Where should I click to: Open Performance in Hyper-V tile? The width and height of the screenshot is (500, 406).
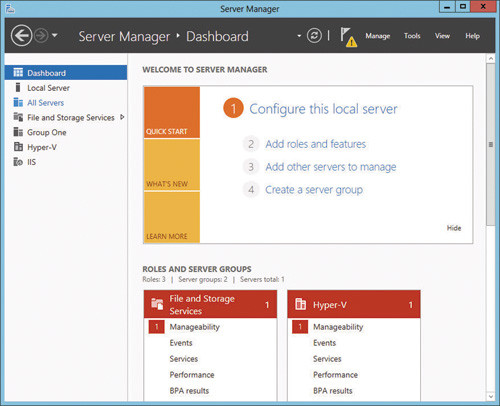(335, 375)
